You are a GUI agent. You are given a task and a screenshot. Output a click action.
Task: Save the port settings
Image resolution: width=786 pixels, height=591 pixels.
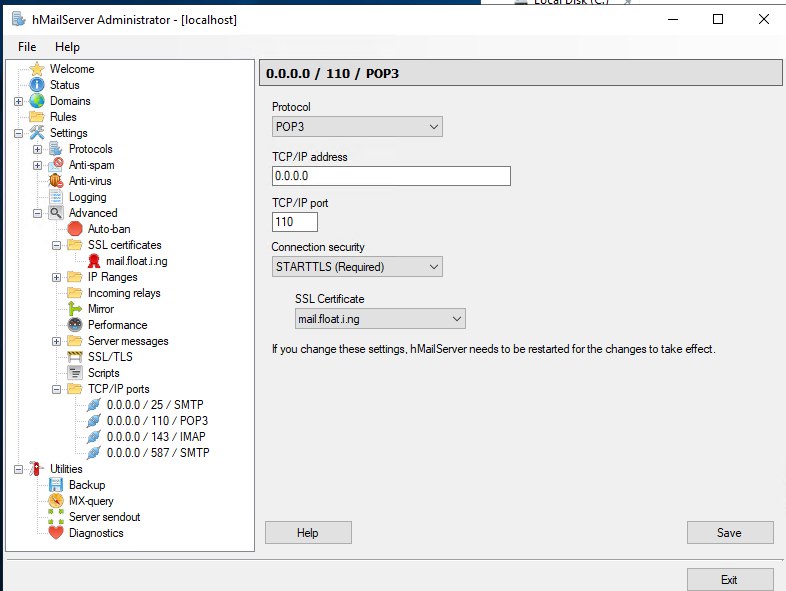730,532
